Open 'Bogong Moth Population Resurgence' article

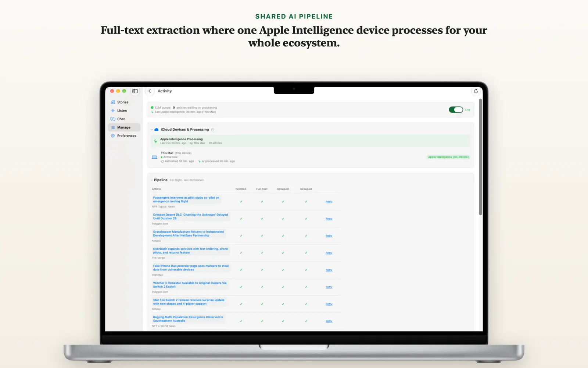[188, 319]
